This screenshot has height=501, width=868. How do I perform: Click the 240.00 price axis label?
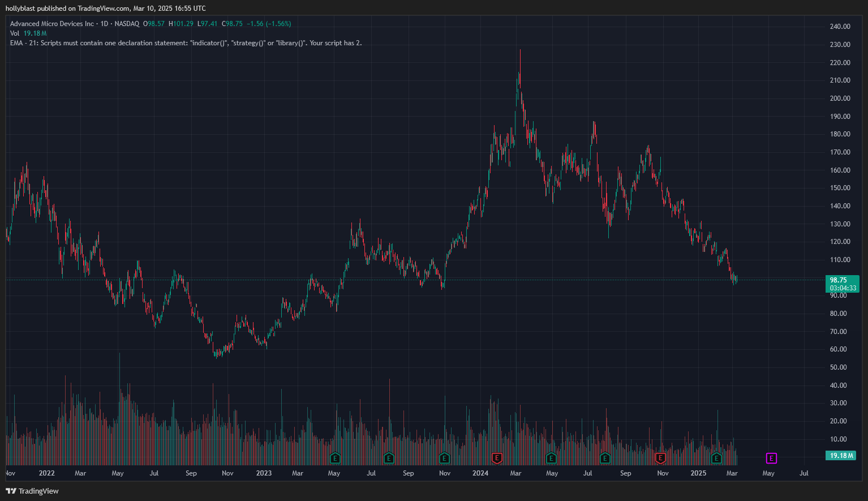(x=840, y=27)
